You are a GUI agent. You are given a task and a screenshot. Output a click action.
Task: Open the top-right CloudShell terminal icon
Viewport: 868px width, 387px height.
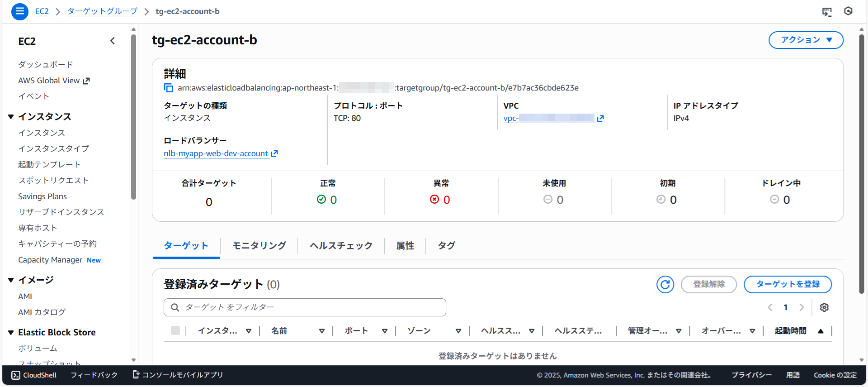[x=827, y=12]
